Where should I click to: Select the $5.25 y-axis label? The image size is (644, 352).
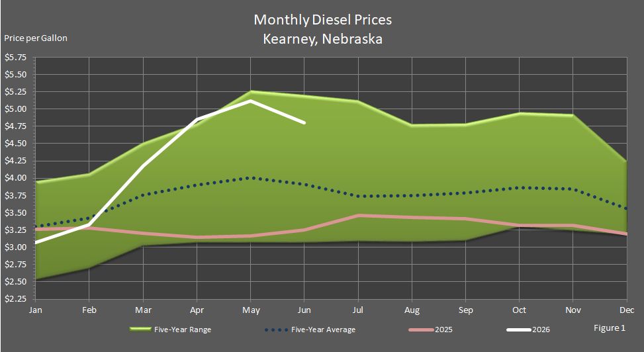[16, 92]
